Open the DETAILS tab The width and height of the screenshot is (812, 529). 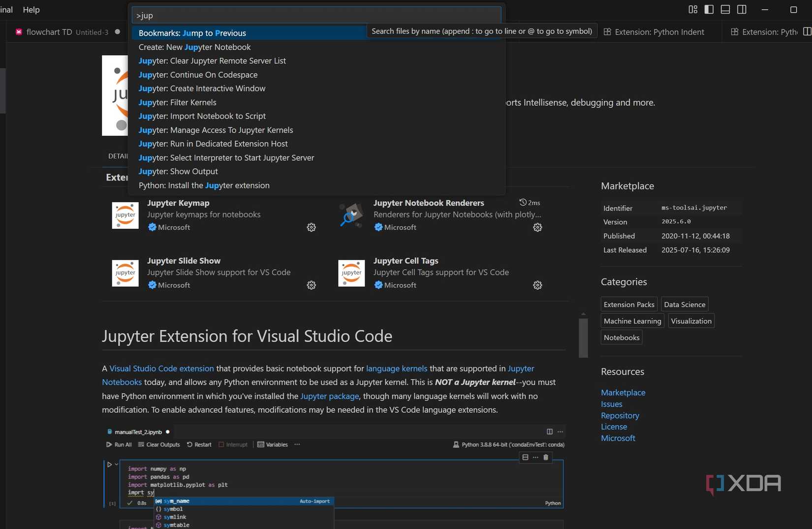click(118, 156)
